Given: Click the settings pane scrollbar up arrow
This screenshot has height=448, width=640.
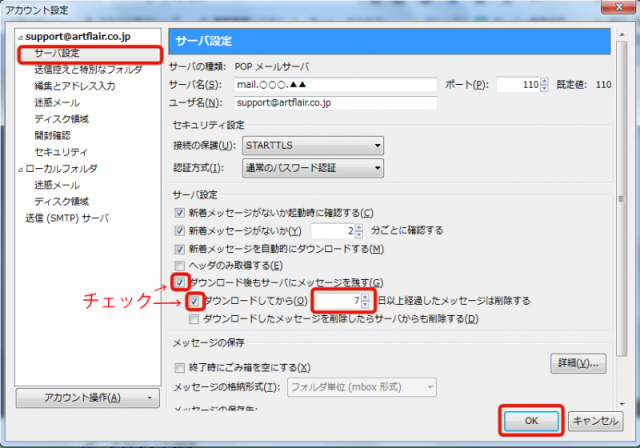Looking at the screenshot, I should click(x=622, y=35).
